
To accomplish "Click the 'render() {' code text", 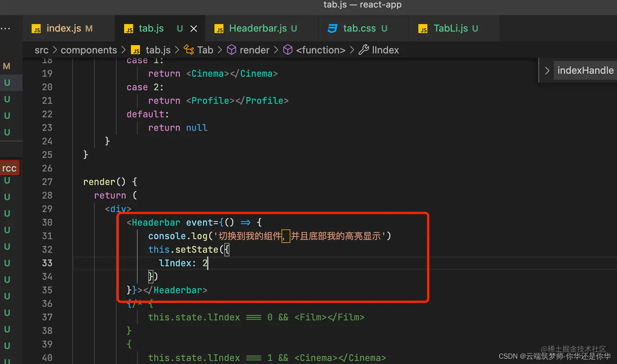I will tap(110, 182).
